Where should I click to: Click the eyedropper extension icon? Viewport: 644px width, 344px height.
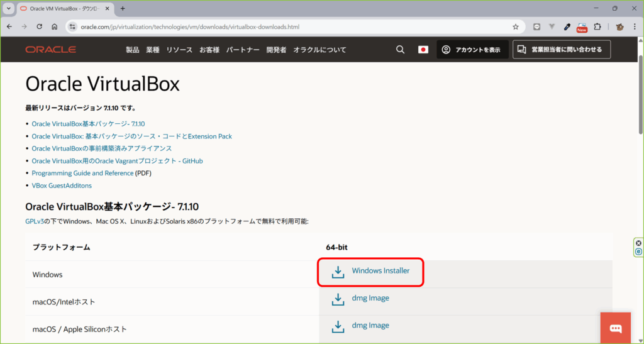click(x=567, y=26)
